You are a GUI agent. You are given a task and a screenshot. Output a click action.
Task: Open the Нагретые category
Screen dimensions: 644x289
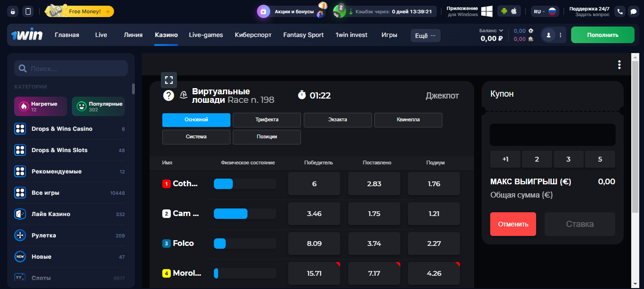41,106
